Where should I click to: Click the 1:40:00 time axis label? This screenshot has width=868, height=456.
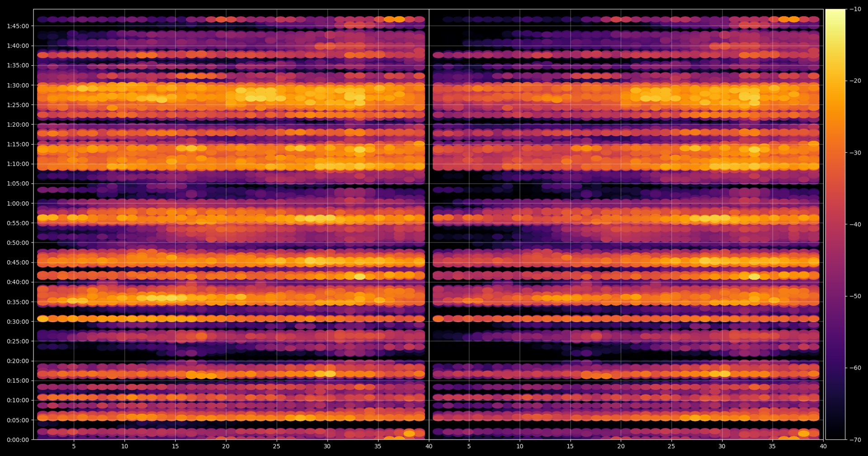(18, 46)
